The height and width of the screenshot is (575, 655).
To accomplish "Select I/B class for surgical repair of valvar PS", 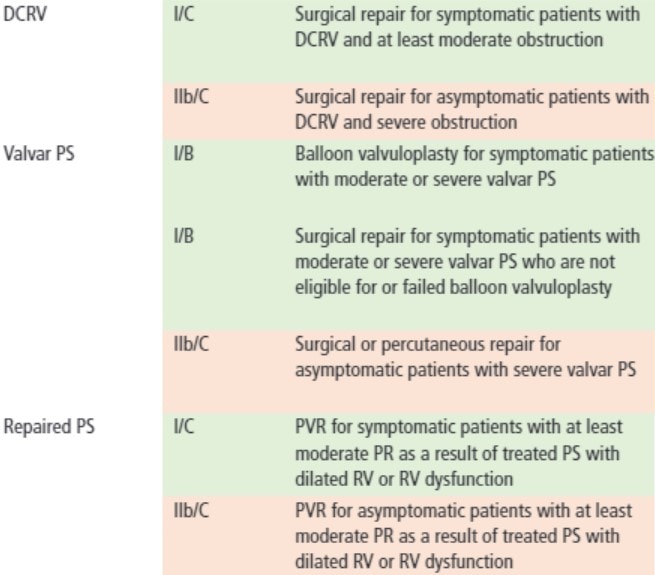I will 184,236.
